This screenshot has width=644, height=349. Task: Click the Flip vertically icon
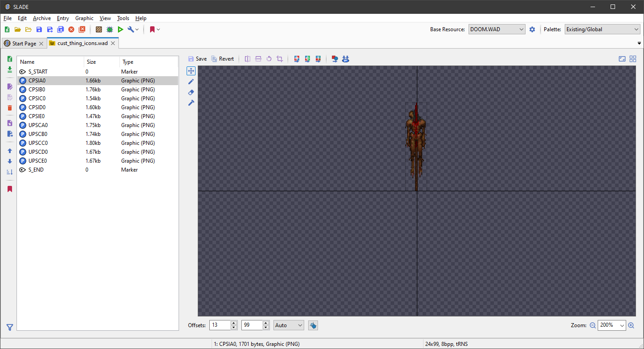[258, 59]
